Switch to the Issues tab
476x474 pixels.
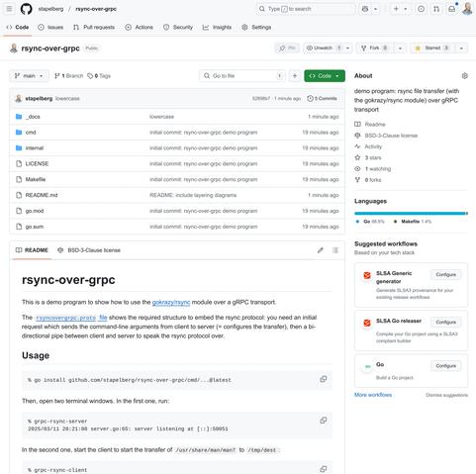(x=50, y=28)
